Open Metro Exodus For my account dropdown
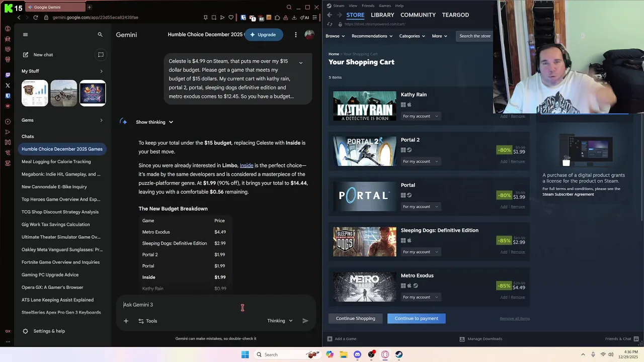This screenshot has width=644, height=362. click(421, 297)
